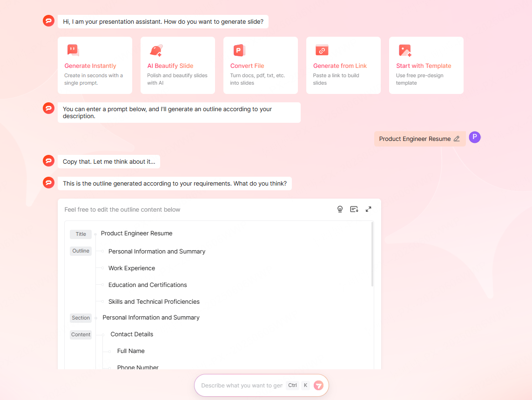
Task: Expand the Work Experience outline node
Action: [x=103, y=268]
